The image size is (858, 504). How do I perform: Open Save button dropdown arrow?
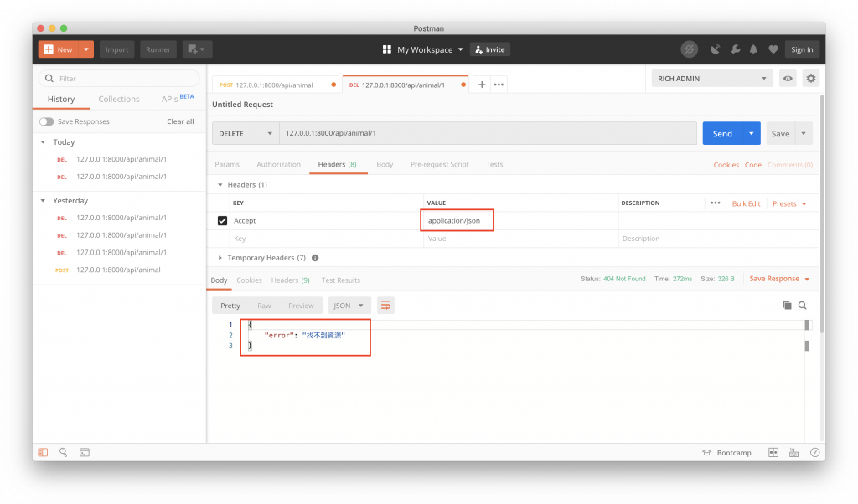coord(804,133)
